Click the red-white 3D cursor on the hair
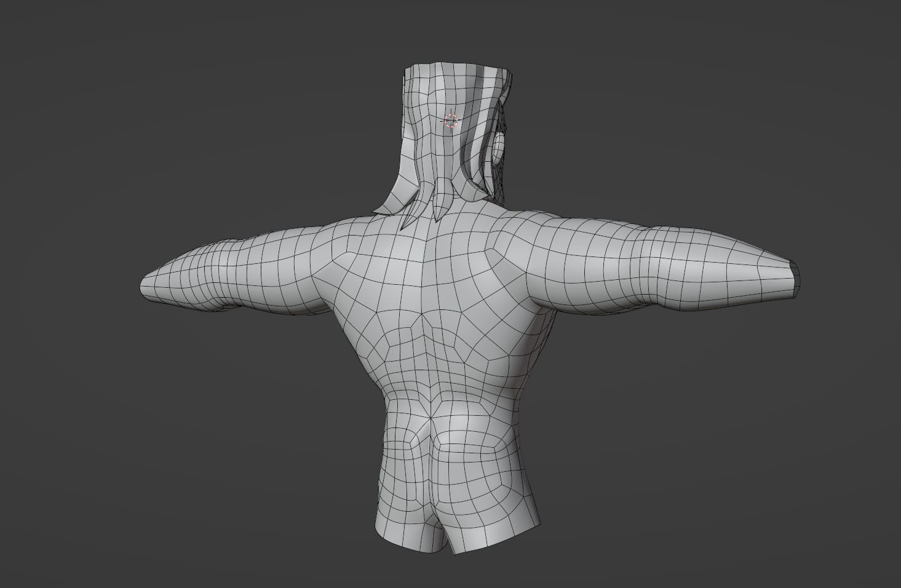Image resolution: width=901 pixels, height=588 pixels. coord(451,121)
